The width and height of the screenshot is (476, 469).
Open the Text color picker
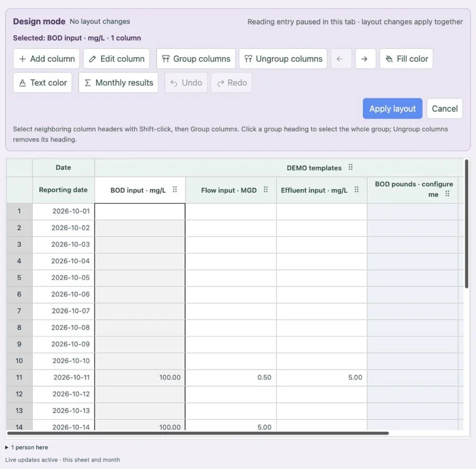(42, 83)
